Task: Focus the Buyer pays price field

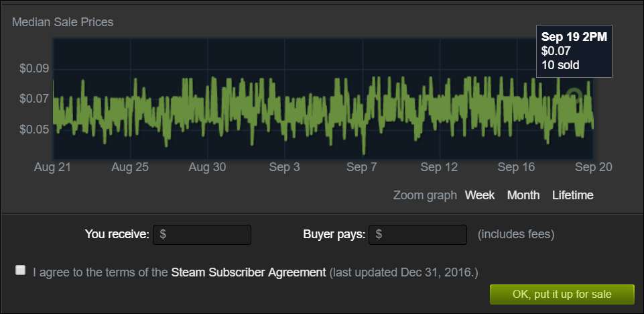Action: click(x=418, y=235)
